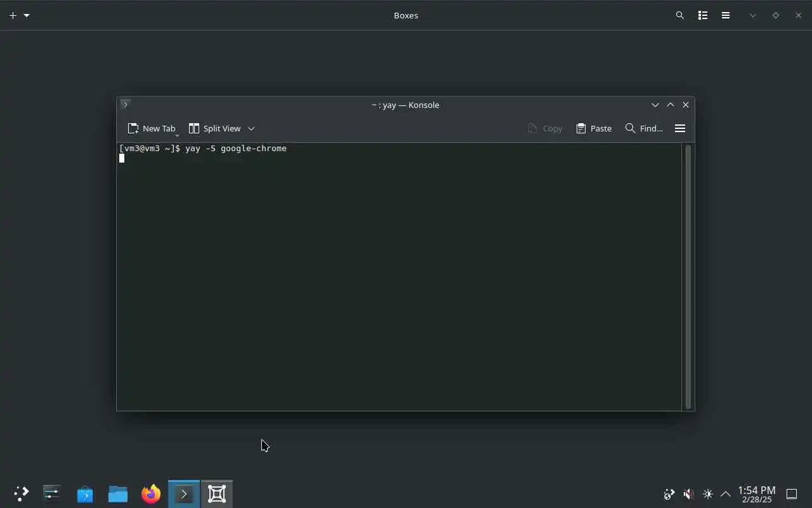Screen dimensions: 812x508
Task: Launch Firefox from the taskbar
Action: pyautogui.click(x=151, y=493)
